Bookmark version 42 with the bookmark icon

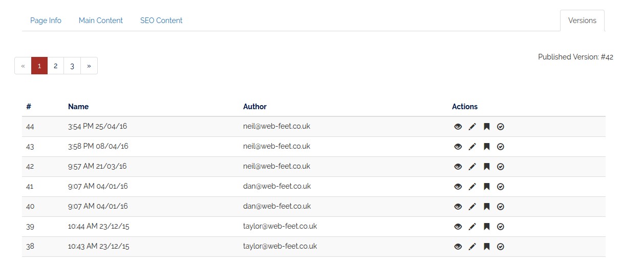click(487, 167)
